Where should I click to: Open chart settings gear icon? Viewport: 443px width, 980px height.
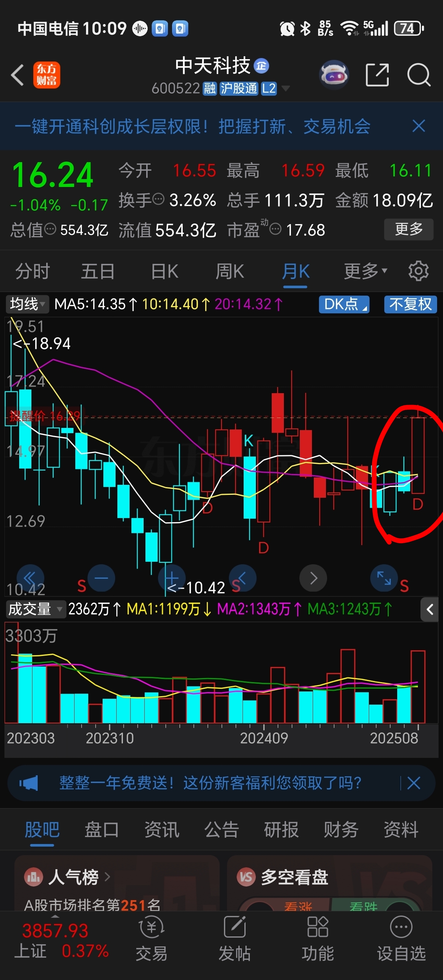point(418,271)
